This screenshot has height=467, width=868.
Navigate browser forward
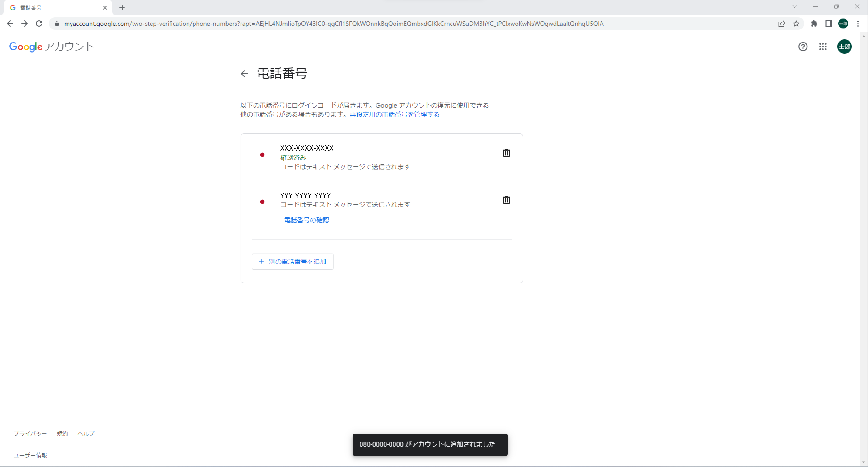coord(25,24)
